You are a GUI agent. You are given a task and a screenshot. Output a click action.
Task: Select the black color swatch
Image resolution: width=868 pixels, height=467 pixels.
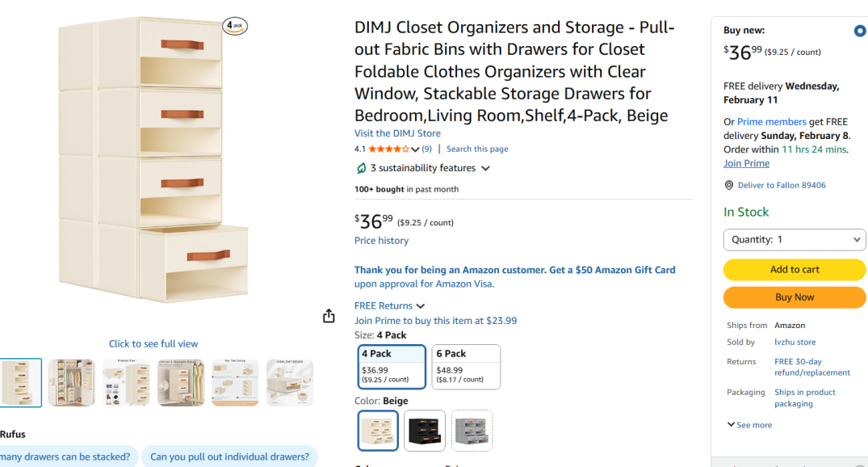(425, 431)
